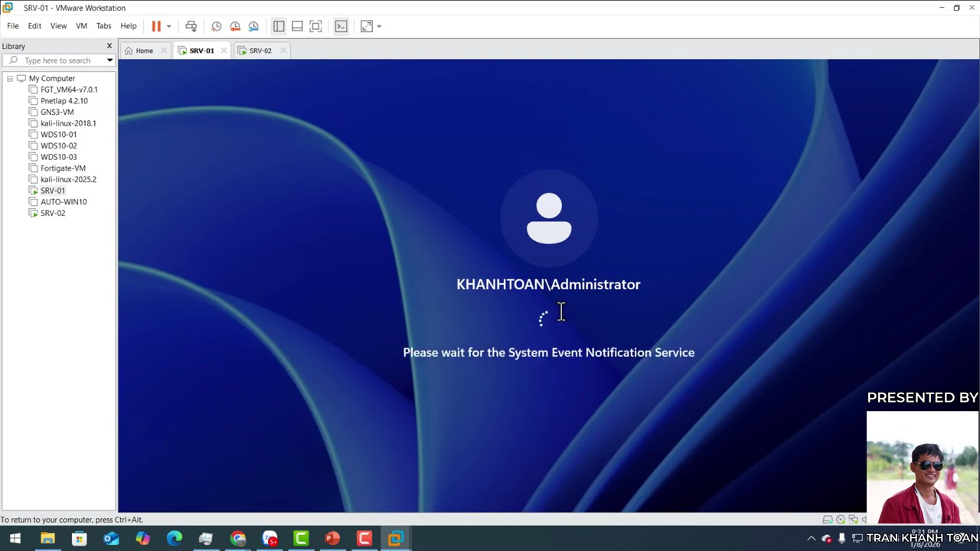Revert VM to previous snapshot icon
The height and width of the screenshot is (551, 980).
coord(235,26)
